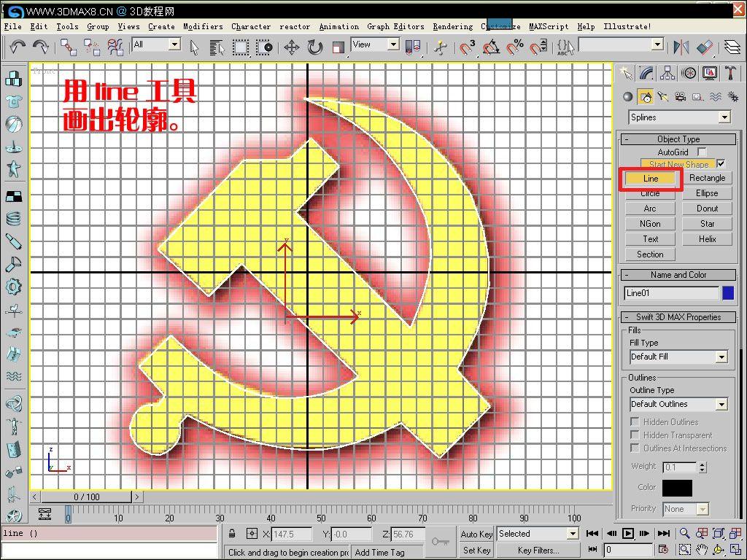Click the Donut spline button
This screenshot has height=560, width=747.
707,208
